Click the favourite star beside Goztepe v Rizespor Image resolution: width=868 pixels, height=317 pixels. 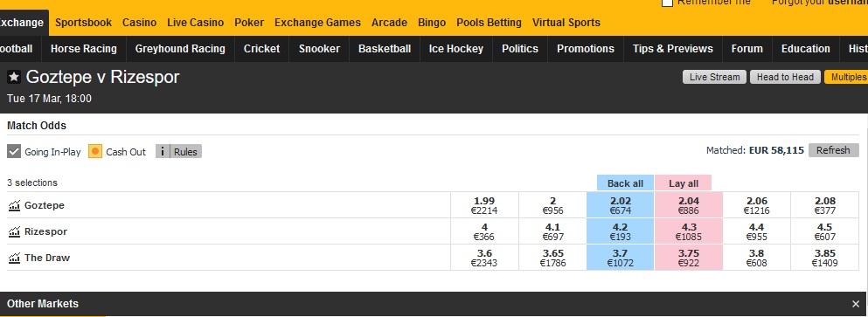coord(14,77)
